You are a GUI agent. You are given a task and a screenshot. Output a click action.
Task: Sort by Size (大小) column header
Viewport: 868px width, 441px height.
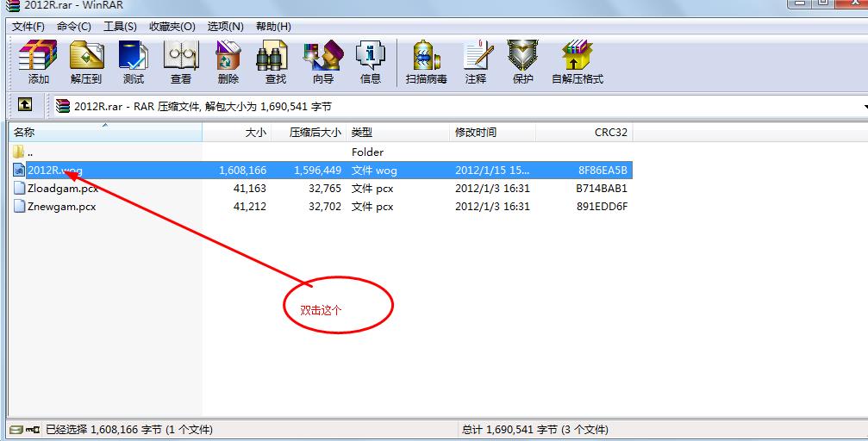(237, 133)
